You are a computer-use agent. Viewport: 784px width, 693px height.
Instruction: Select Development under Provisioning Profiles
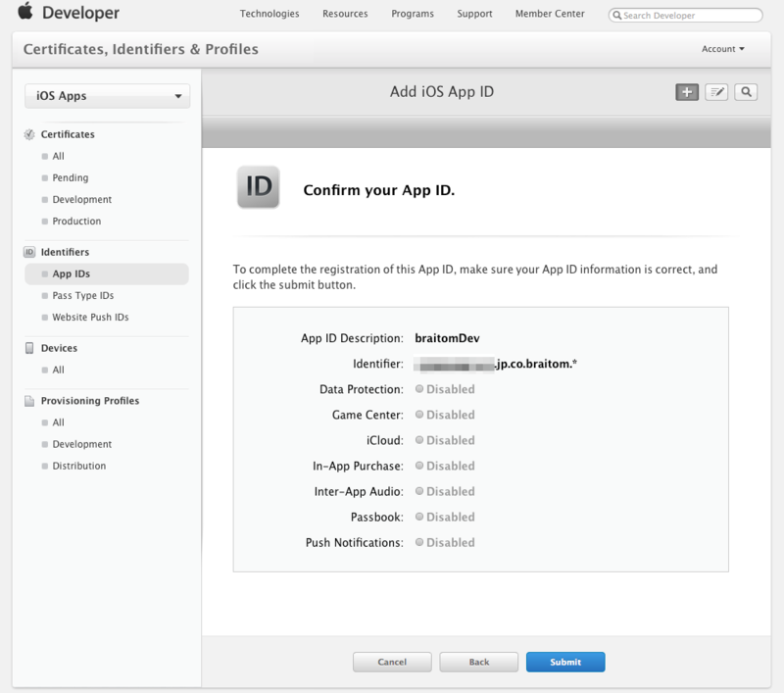82,444
